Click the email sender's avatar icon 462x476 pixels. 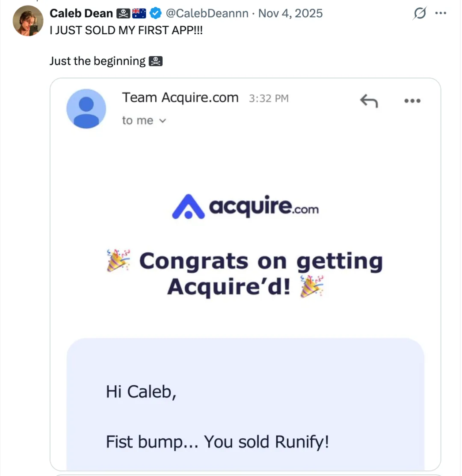[86, 109]
